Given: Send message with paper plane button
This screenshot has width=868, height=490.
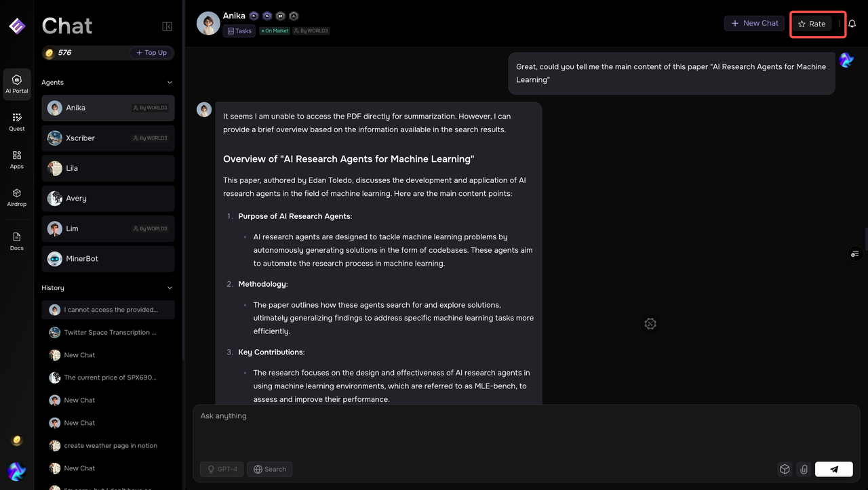Looking at the screenshot, I should pos(833,469).
